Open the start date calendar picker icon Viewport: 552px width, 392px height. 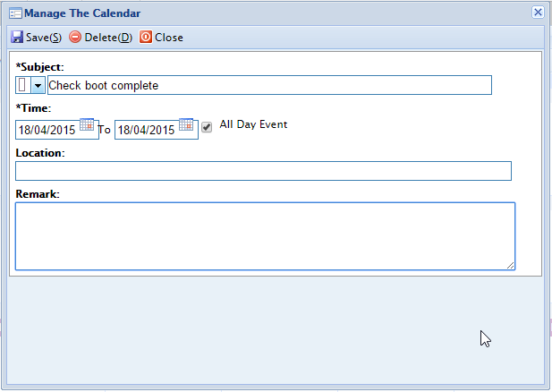(x=87, y=124)
